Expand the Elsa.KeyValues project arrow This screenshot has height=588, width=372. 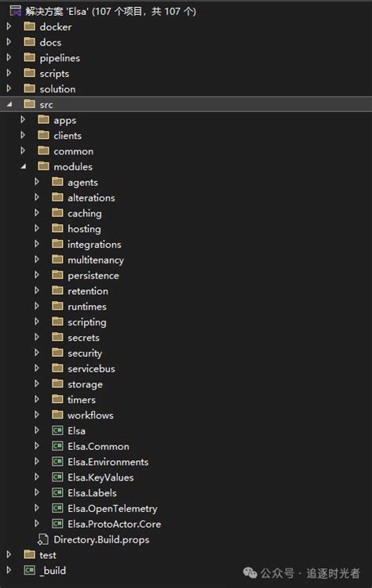point(37,477)
